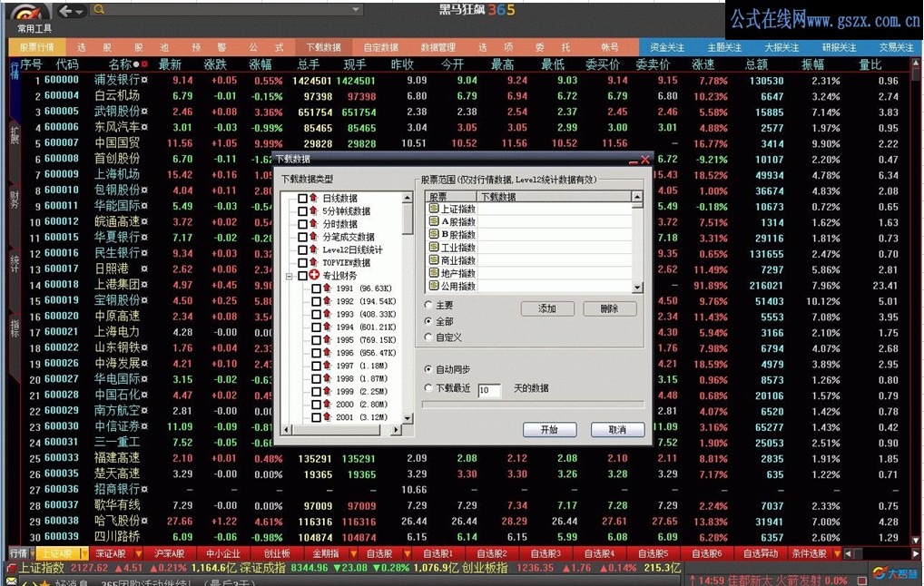Click the 中小企业 bottom tab

coord(223,553)
